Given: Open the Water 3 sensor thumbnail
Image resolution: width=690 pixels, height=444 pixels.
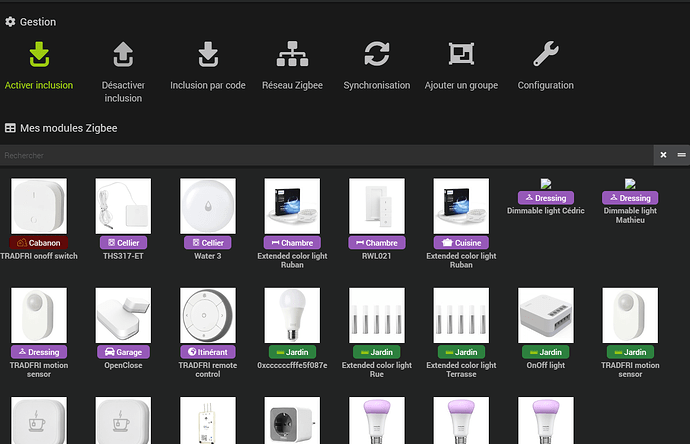Looking at the screenshot, I should [x=208, y=206].
